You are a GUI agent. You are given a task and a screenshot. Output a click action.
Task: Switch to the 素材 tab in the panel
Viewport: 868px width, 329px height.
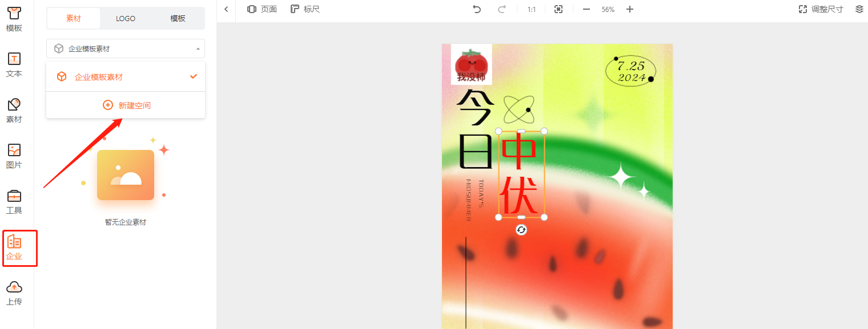pos(74,18)
